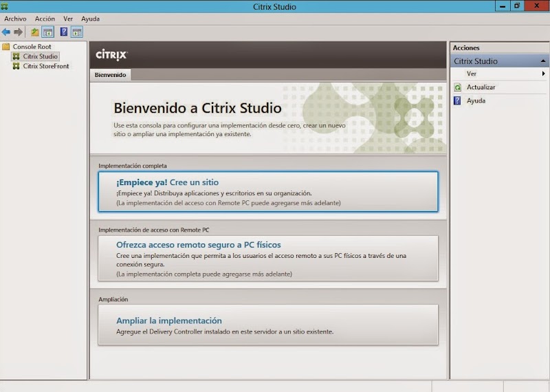The width and height of the screenshot is (550, 392).
Task: Click the Back arrow toolbar icon
Action: (x=6, y=32)
